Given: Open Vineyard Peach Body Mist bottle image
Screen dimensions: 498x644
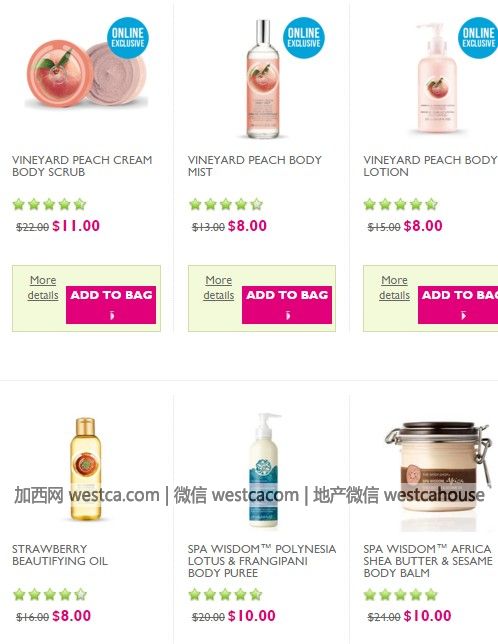Looking at the screenshot, I should (263, 78).
